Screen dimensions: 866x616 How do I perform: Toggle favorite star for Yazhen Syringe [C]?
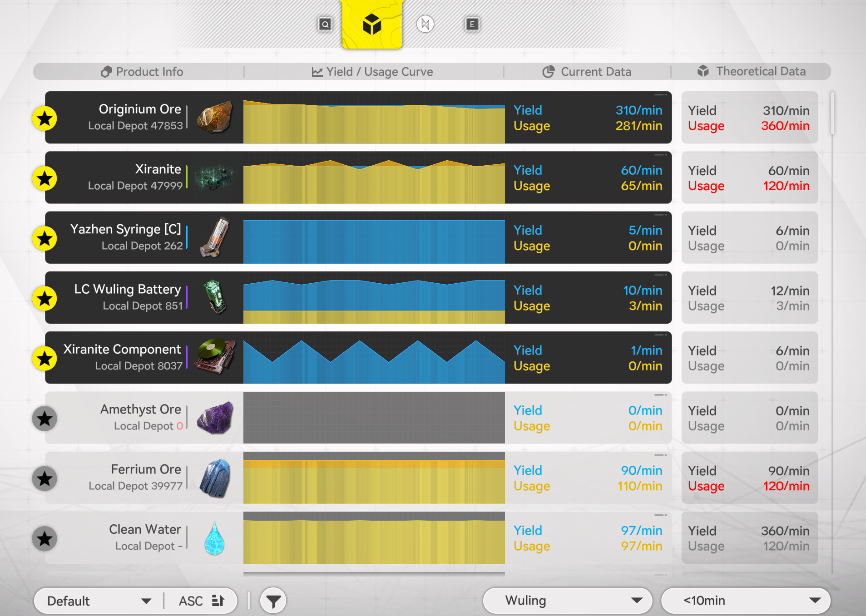(45, 238)
